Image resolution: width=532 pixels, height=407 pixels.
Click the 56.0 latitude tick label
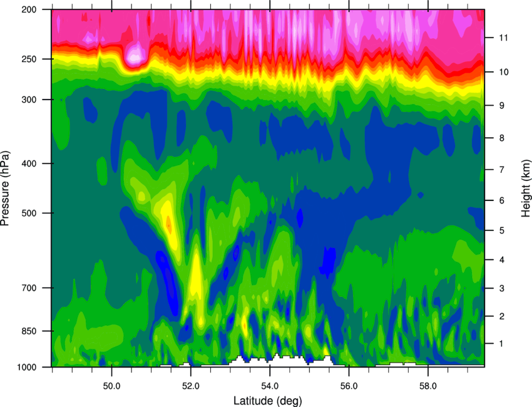point(349,386)
